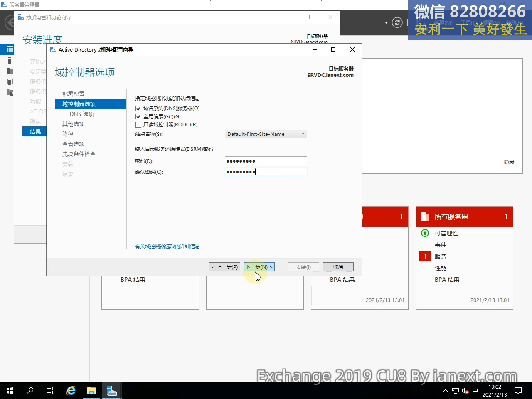Show hidden tray icons chevron

click(445, 391)
